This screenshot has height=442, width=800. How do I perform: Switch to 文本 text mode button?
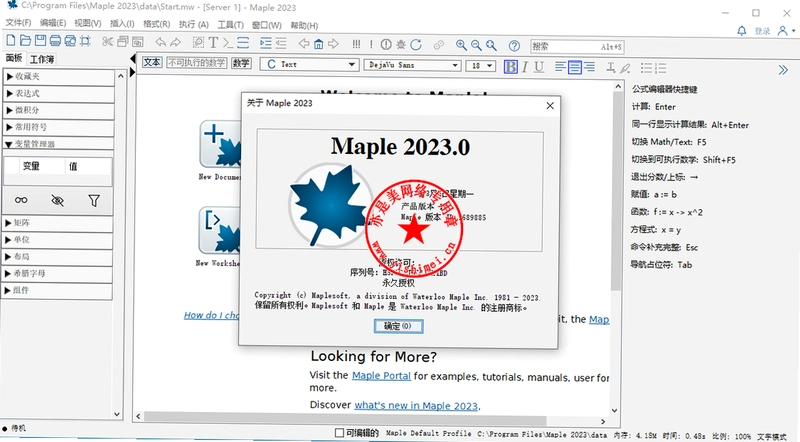click(152, 62)
